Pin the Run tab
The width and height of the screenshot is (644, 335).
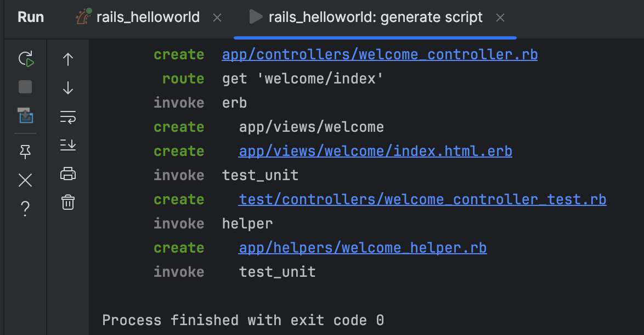(25, 152)
